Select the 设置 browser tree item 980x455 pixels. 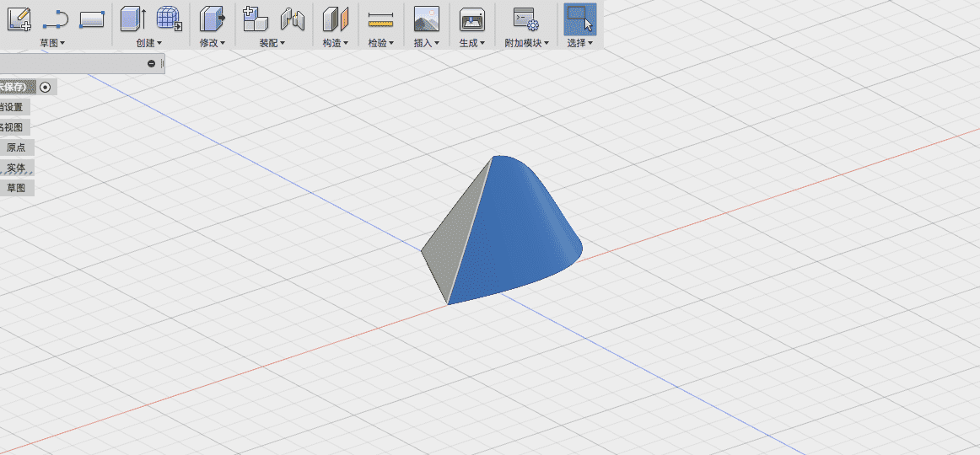point(14,107)
